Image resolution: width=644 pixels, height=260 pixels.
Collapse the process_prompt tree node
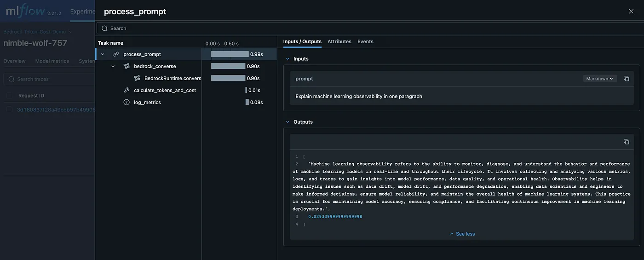point(103,54)
